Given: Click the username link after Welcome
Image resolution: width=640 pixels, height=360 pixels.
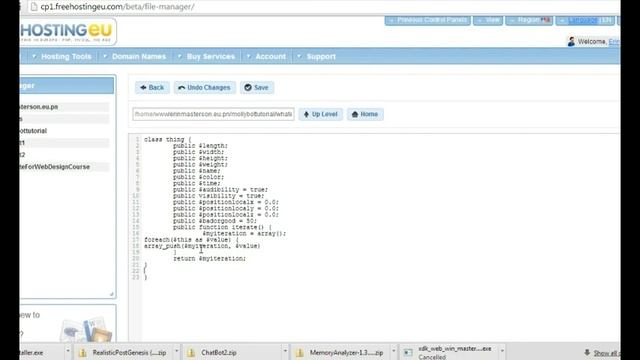Looking at the screenshot, I should click(x=614, y=42).
